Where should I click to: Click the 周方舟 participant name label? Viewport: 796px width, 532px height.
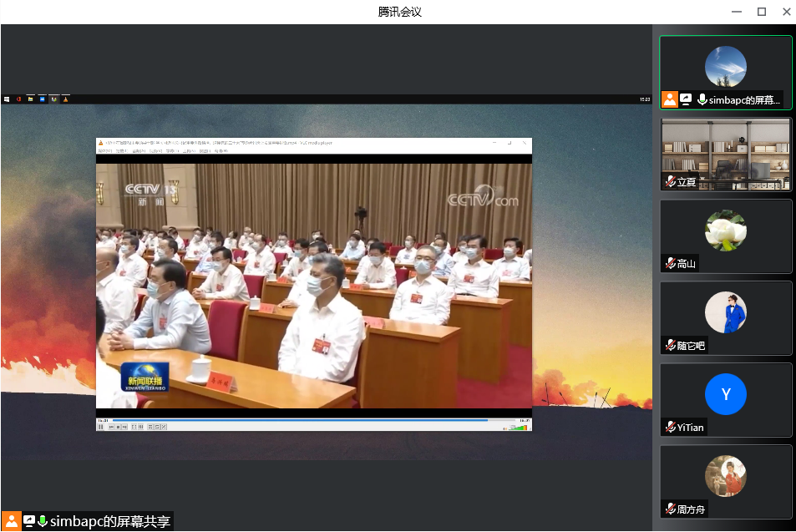tap(690, 509)
